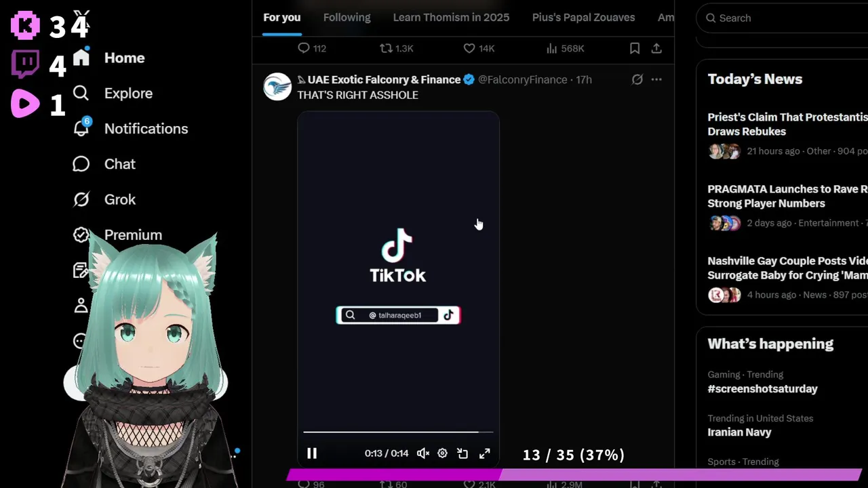Click Twitch logo in stream overlay
Screen dimensions: 868x488
[26, 65]
